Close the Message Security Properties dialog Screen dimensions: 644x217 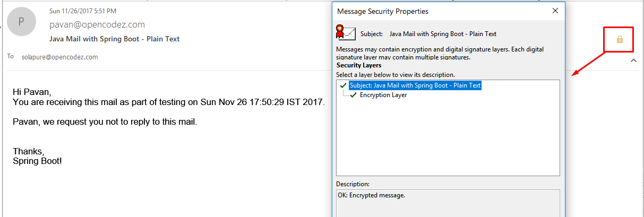click(x=555, y=11)
